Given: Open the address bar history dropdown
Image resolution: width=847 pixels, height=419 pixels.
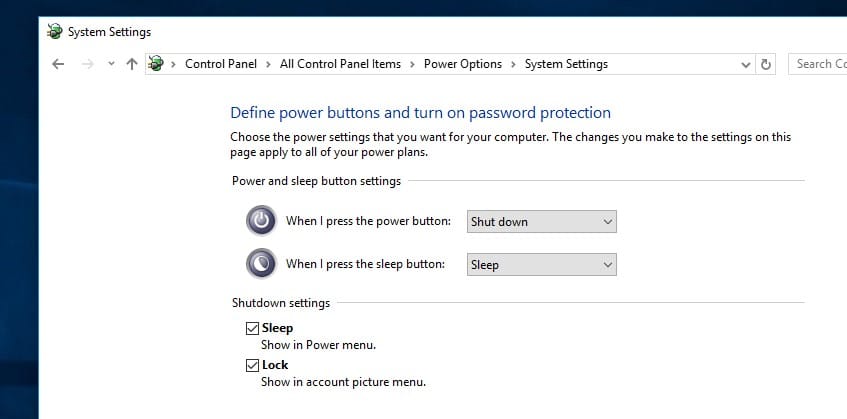Looking at the screenshot, I should point(746,64).
